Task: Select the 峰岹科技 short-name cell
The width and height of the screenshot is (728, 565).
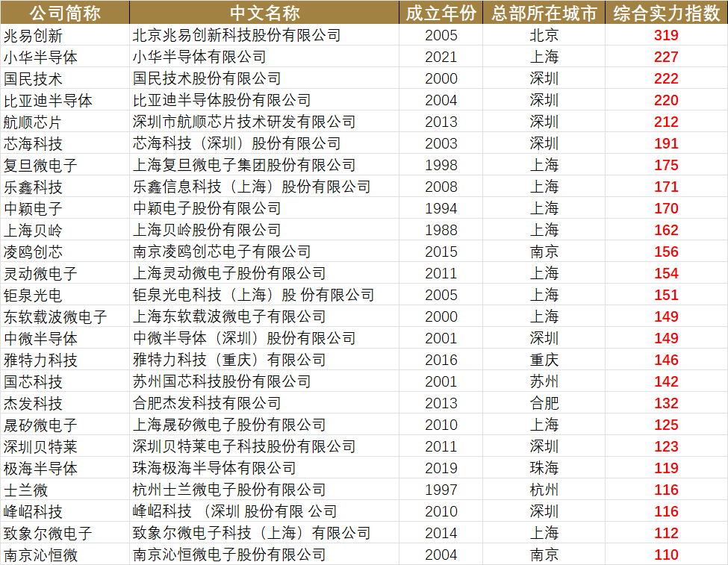Action: [65, 511]
